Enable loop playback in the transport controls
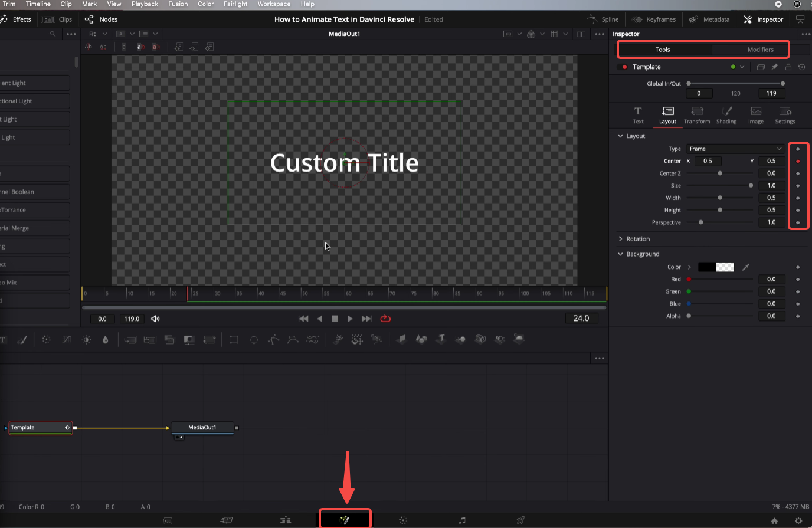Viewport: 812px width, 528px height. pyautogui.click(x=385, y=318)
